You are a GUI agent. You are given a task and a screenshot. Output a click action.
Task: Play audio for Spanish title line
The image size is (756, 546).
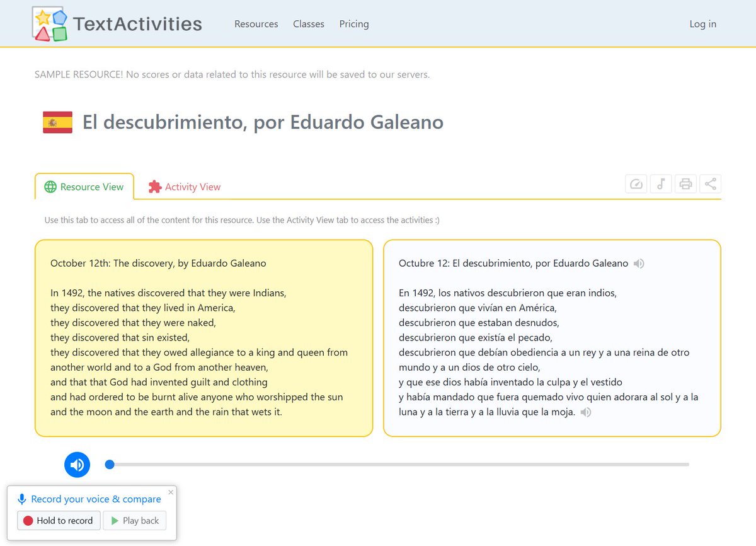639,264
